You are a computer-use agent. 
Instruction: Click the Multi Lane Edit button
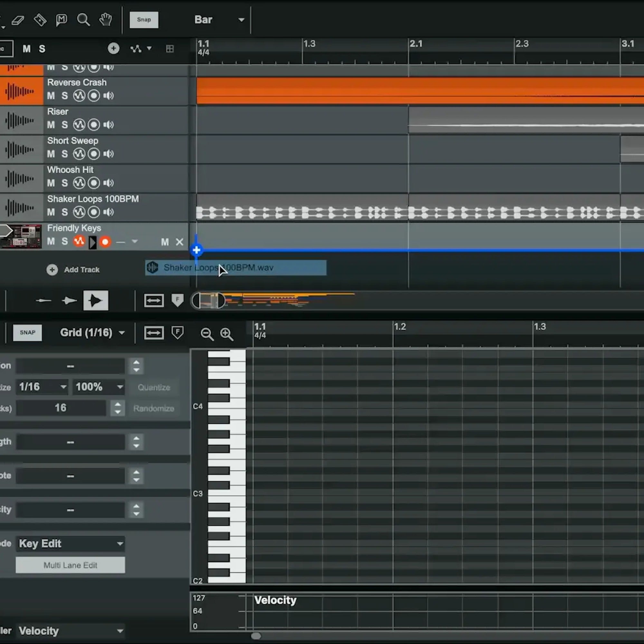(70, 565)
